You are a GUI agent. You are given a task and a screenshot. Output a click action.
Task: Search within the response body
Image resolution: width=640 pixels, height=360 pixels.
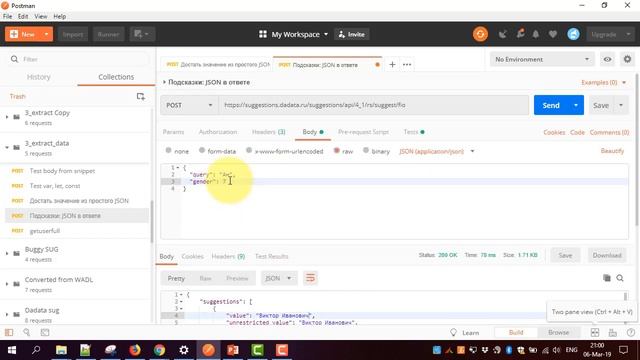(x=620, y=278)
